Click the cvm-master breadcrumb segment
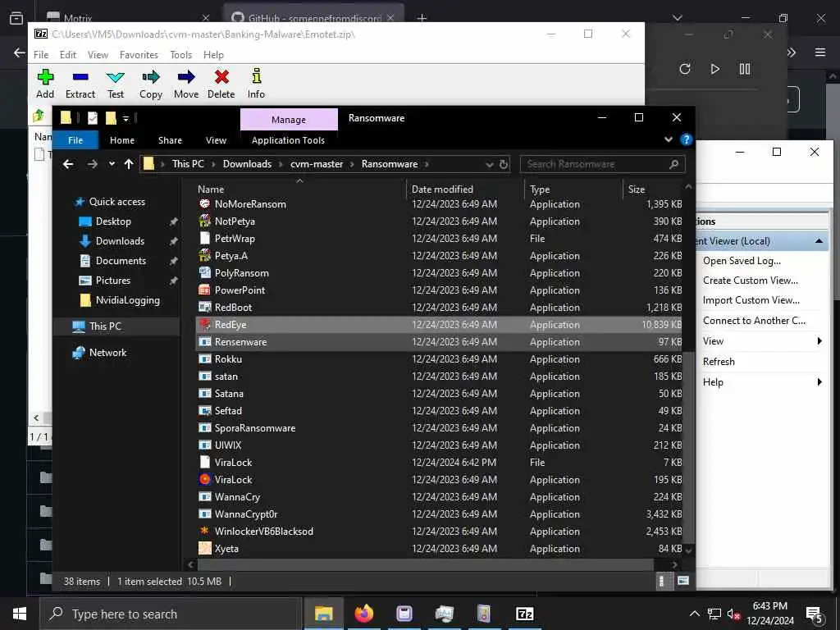The height and width of the screenshot is (630, 840). click(317, 164)
